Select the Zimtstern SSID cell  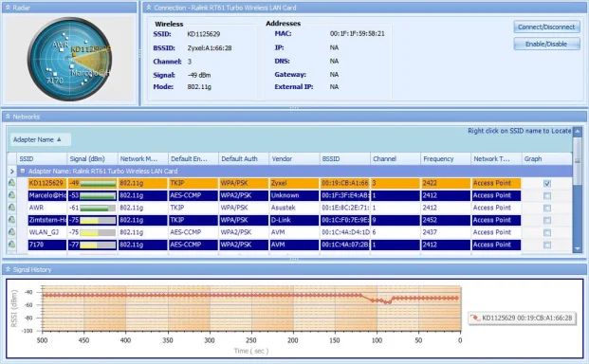click(x=47, y=220)
